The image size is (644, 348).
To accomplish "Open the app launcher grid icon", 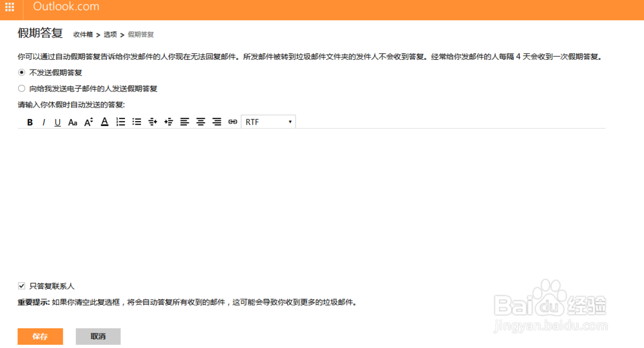I will tap(10, 7).
